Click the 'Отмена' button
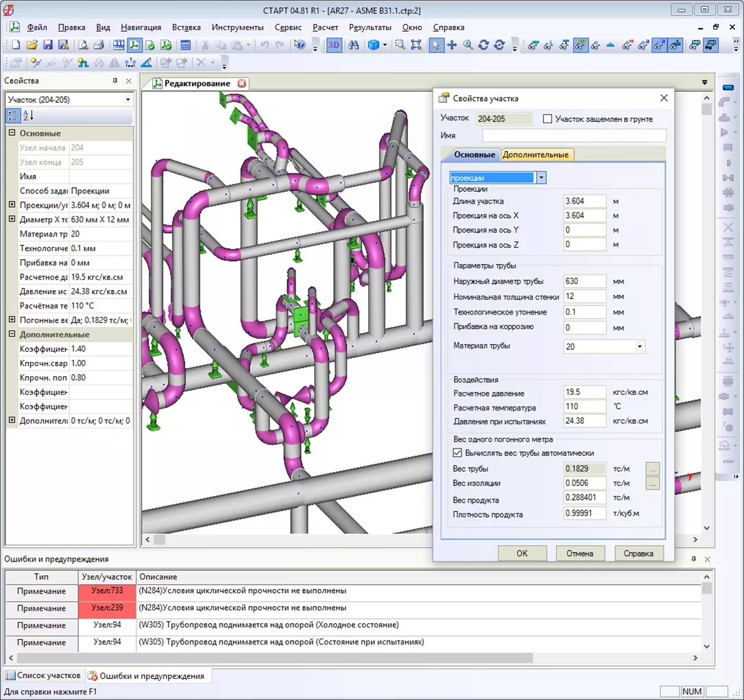Image resolution: width=744 pixels, height=700 pixels. pyautogui.click(x=579, y=553)
